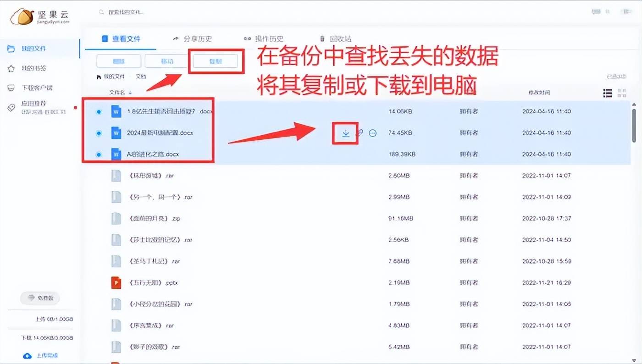Click the cloud upload complete icon
Viewport: 642px width, 364px height.
pos(27,356)
